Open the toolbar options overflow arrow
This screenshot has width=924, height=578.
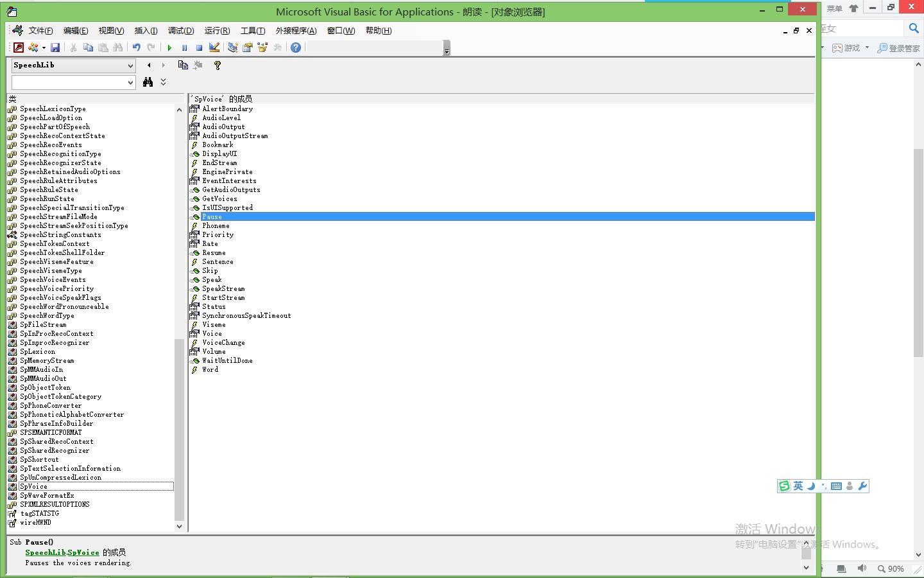point(447,48)
